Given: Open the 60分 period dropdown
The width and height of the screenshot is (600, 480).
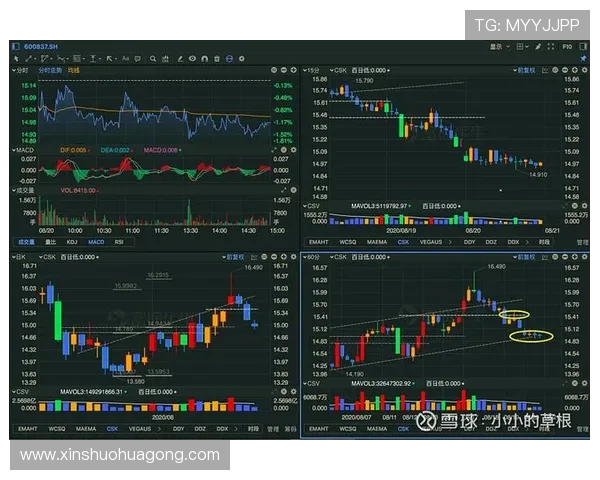Looking at the screenshot, I should pyautogui.click(x=311, y=257).
